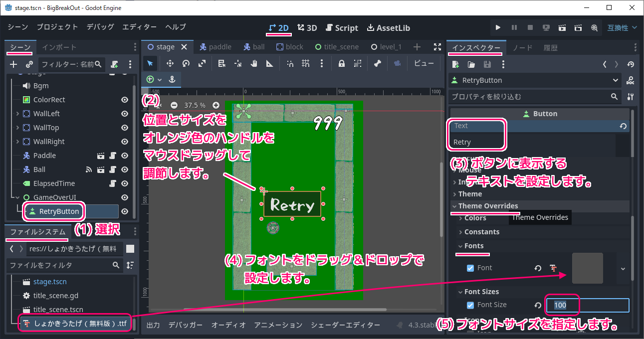The image size is (644, 339).
Task: Click the Add Child Node plus button
Action: tap(13, 64)
